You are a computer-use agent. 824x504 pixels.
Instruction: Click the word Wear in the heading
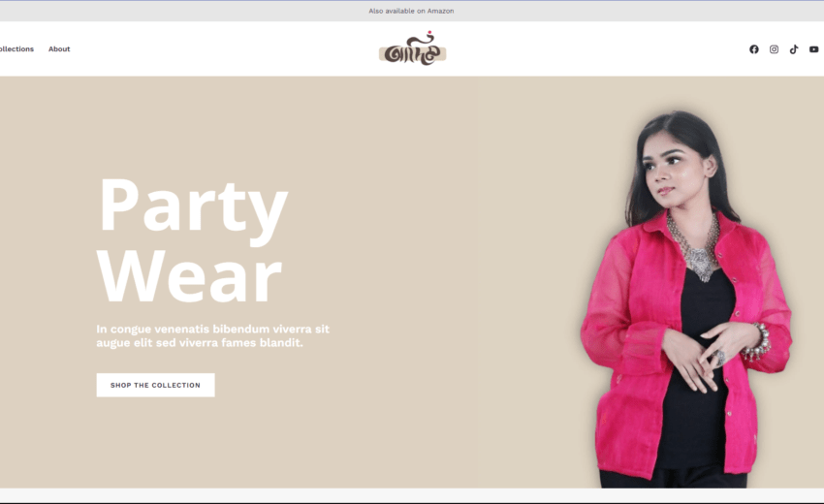tap(189, 276)
